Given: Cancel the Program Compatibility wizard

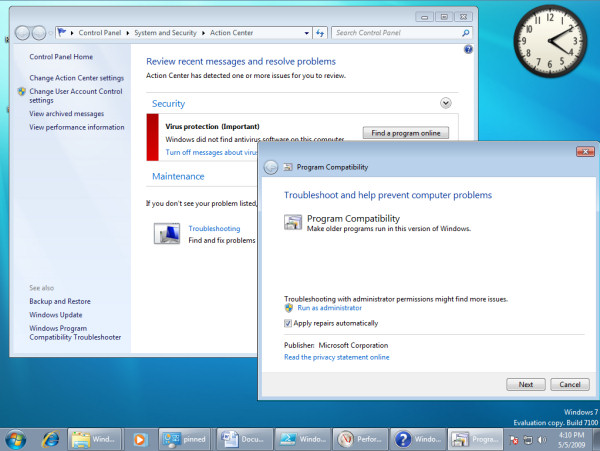Looking at the screenshot, I should tap(570, 384).
